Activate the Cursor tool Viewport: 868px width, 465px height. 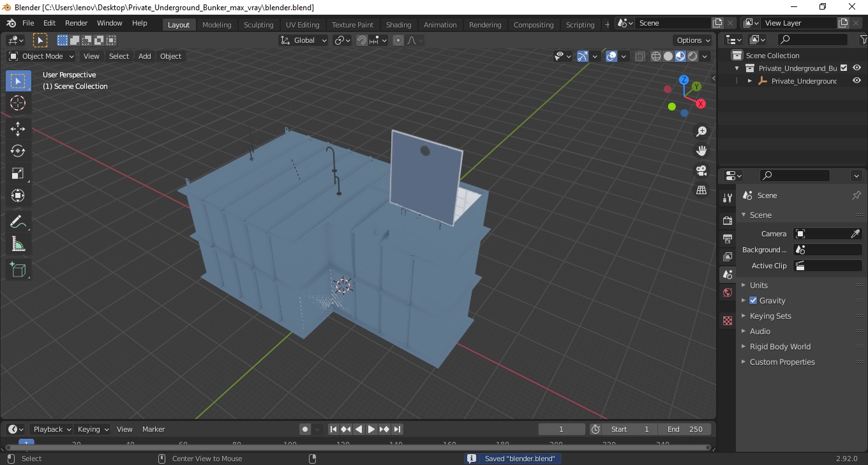pyautogui.click(x=18, y=103)
